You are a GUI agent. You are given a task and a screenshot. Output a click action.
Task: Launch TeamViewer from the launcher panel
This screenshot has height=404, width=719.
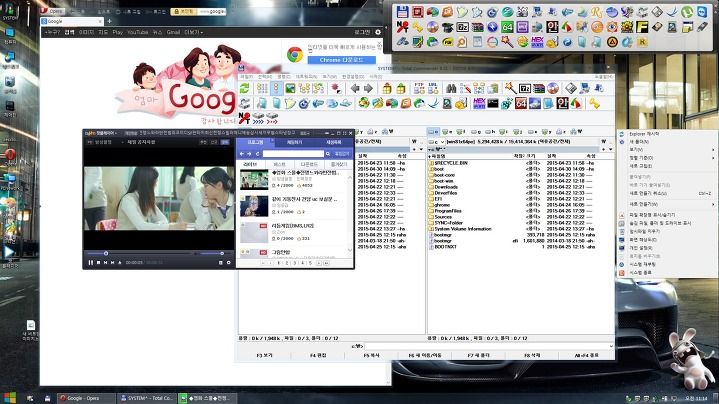702,12
